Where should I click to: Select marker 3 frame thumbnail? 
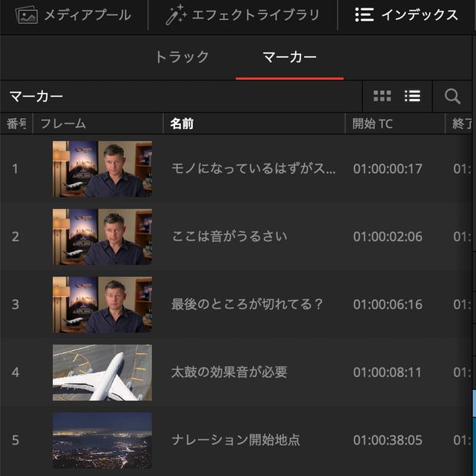pyautogui.click(x=102, y=305)
